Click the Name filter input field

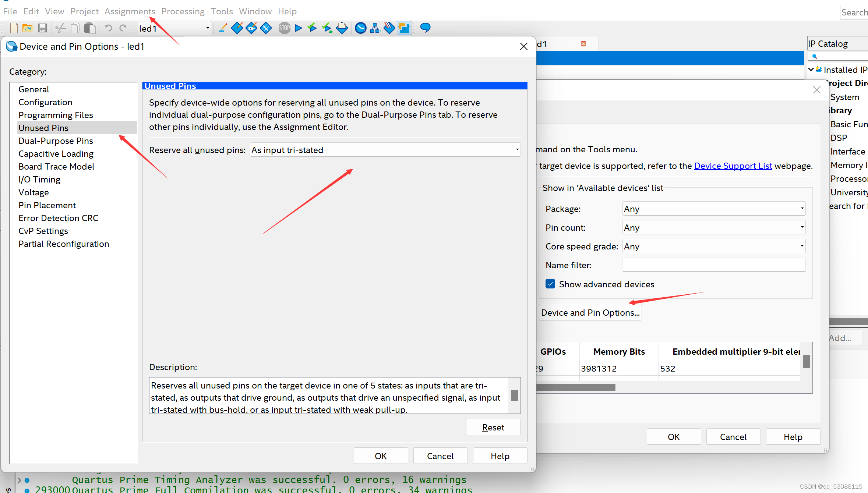[714, 265]
